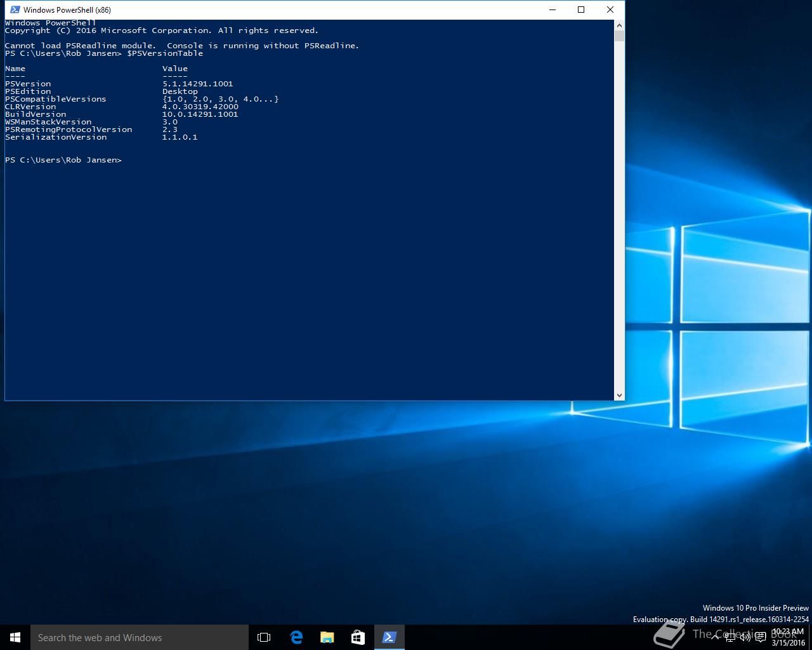
Task: Click the PSRemotingProtocolVersion row name
Action: point(69,129)
